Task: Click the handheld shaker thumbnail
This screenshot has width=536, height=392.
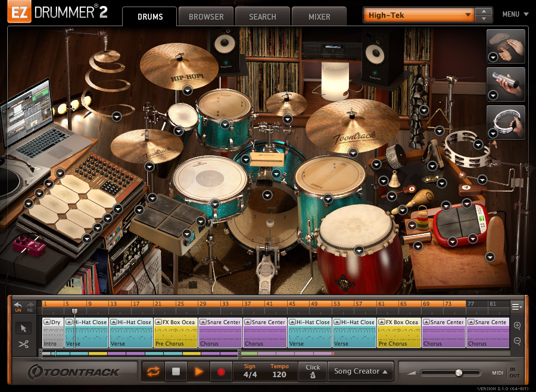Action: click(x=506, y=84)
